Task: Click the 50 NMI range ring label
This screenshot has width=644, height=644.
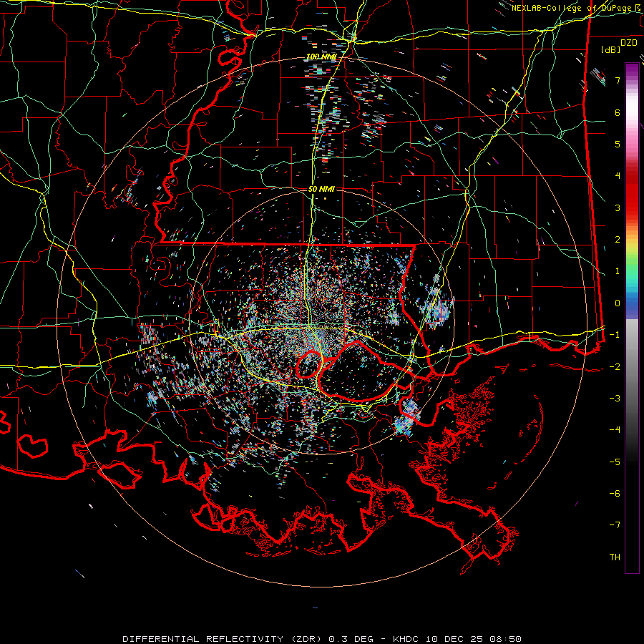Action: [321, 189]
